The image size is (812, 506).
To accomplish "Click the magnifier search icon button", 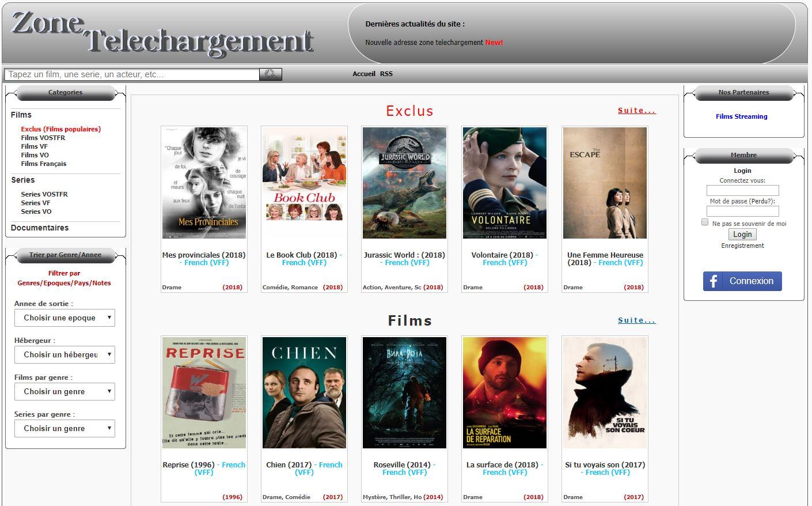I will 271,74.
